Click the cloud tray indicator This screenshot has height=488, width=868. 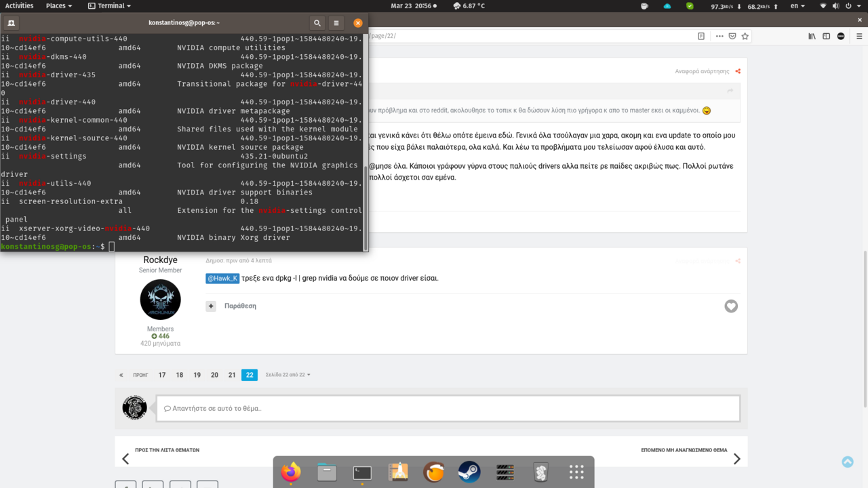(667, 5)
